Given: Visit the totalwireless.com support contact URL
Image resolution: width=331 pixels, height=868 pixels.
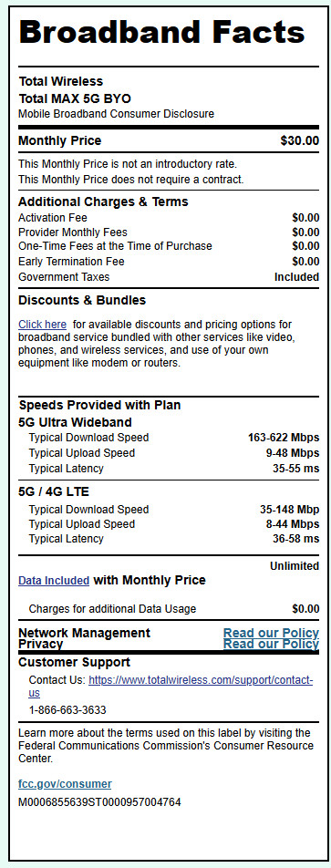Looking at the screenshot, I should (171, 687).
